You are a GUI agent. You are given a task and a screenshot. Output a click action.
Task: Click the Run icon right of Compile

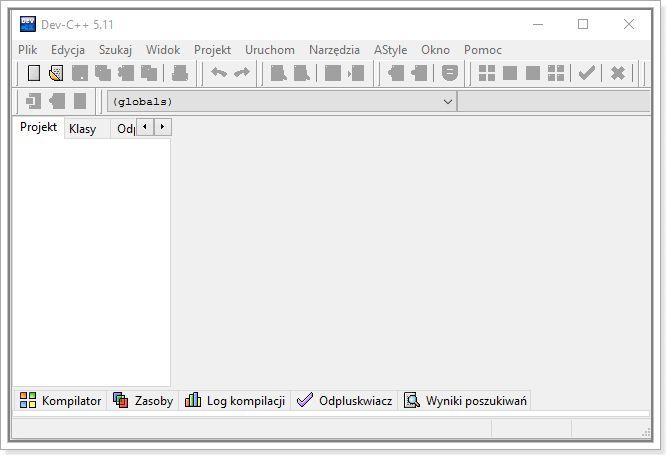[510, 73]
